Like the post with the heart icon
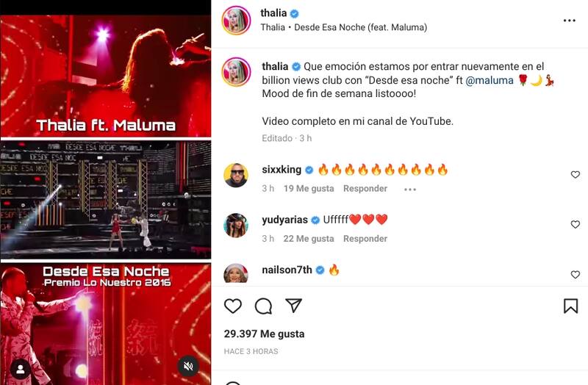Viewport: 588px width, 385px height. point(233,306)
